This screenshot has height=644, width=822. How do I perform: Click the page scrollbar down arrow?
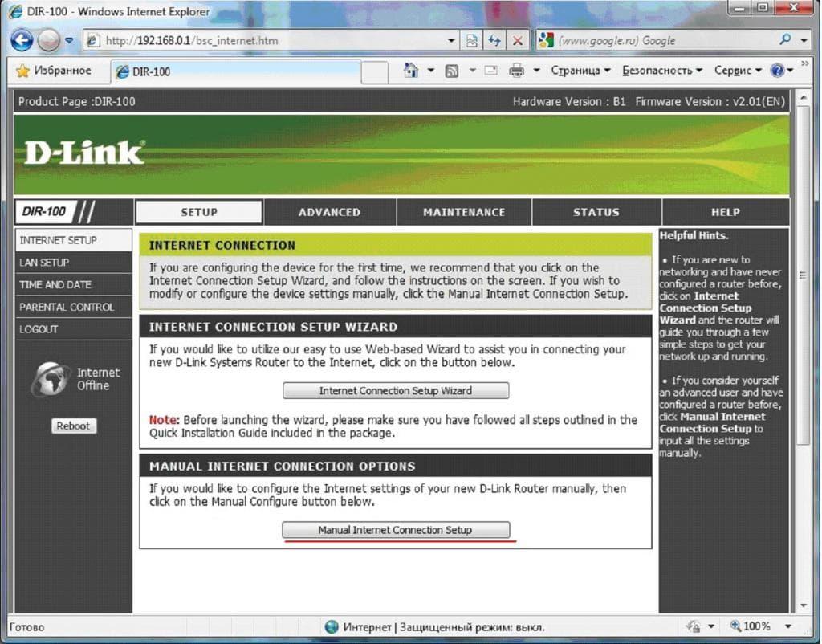pyautogui.click(x=803, y=605)
